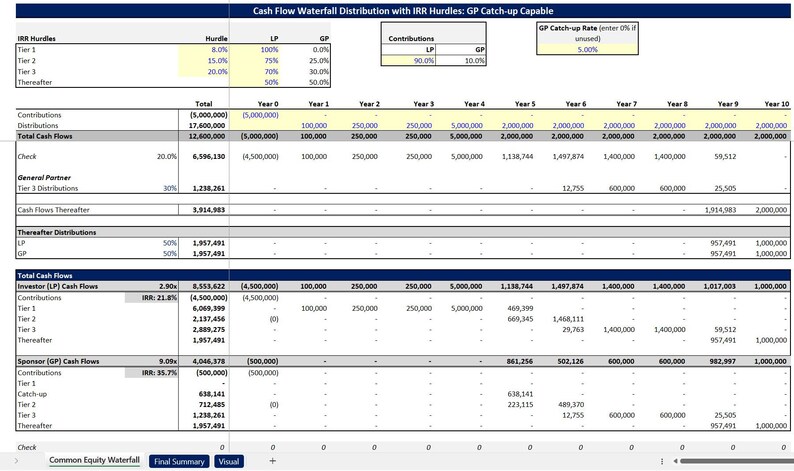Select the Thereafter LP 50% hurdle cell

pos(254,82)
